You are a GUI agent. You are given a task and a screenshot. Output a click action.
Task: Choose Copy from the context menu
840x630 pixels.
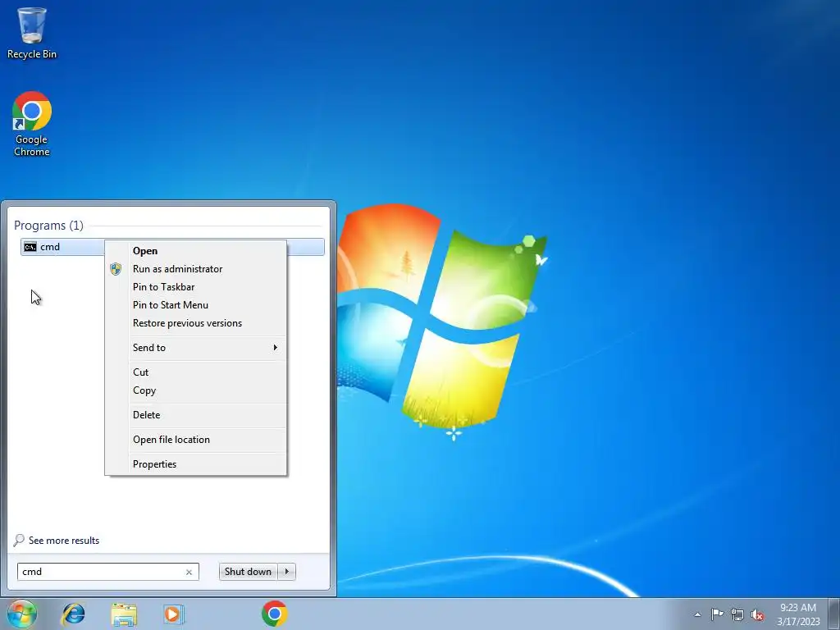click(x=195, y=390)
